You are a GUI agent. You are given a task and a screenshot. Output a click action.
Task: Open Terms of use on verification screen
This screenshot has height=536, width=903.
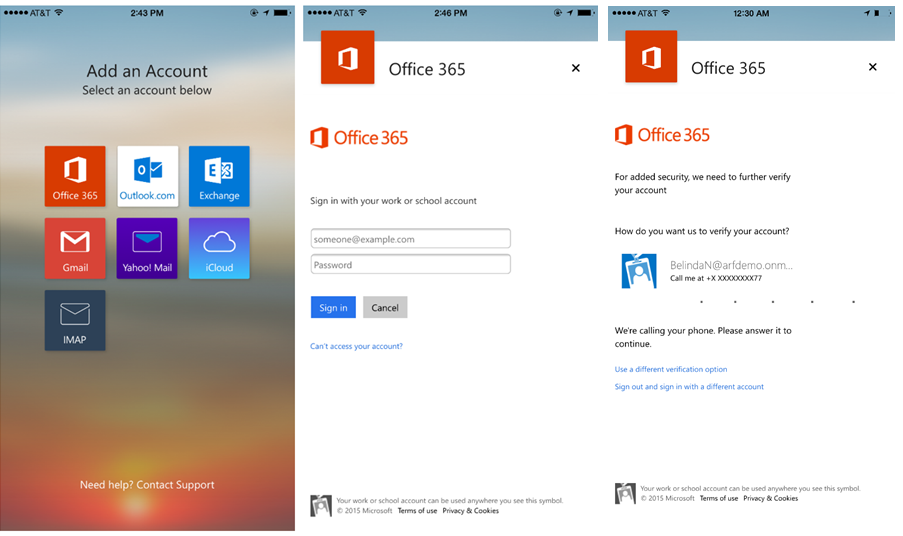click(x=719, y=499)
